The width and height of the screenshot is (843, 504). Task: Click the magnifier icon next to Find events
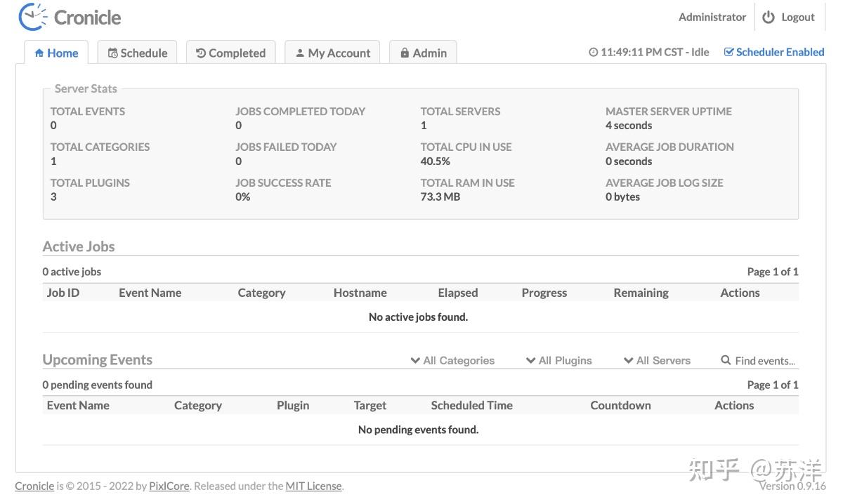(726, 360)
